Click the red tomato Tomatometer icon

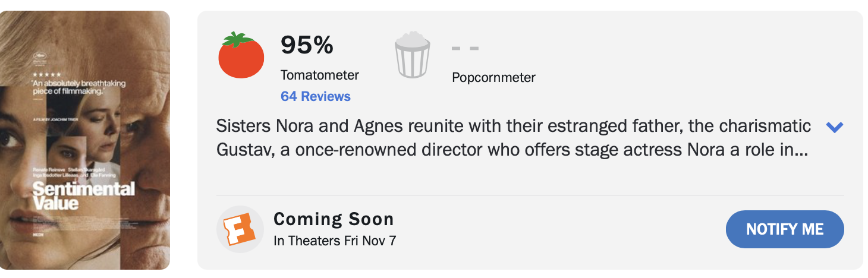[241, 56]
